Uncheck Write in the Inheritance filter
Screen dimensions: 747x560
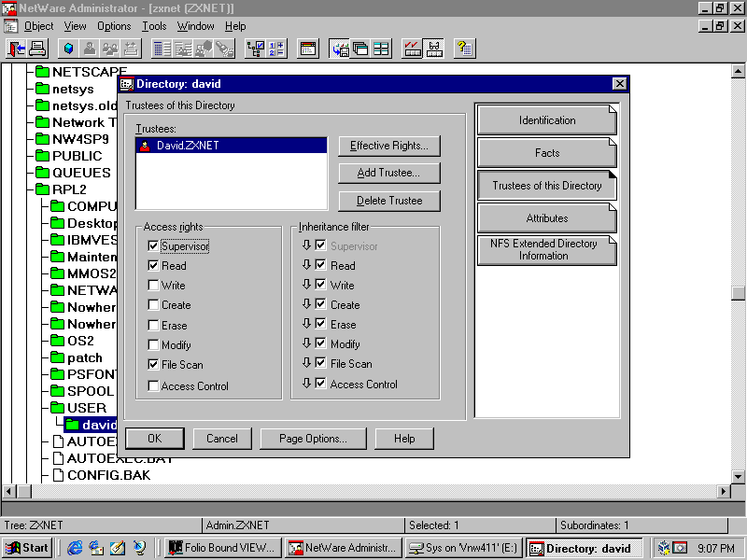coord(320,285)
